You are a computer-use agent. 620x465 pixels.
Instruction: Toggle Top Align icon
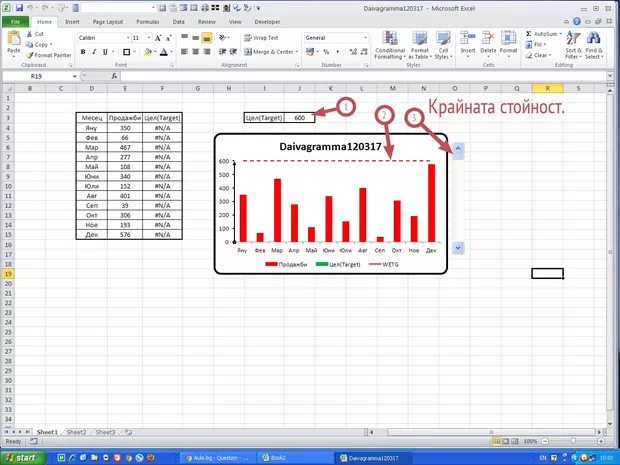pos(184,38)
